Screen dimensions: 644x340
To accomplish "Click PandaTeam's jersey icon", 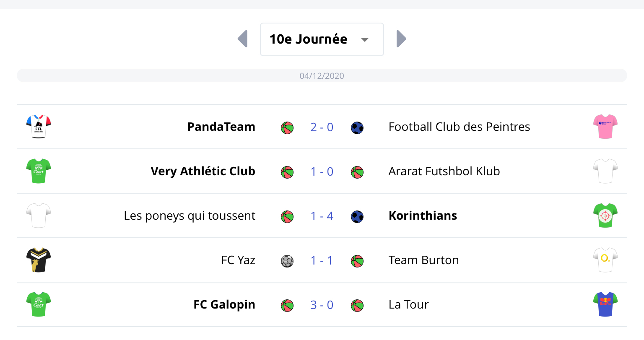I will click(39, 127).
